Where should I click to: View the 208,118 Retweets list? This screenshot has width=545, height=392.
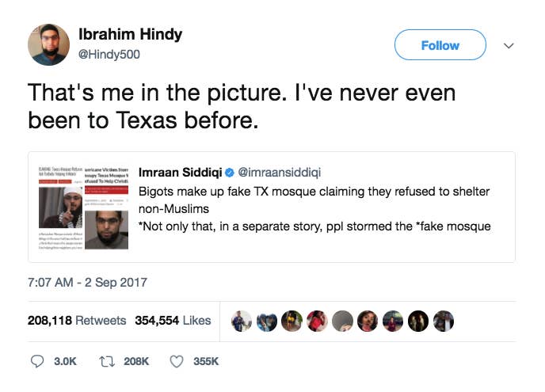click(77, 320)
